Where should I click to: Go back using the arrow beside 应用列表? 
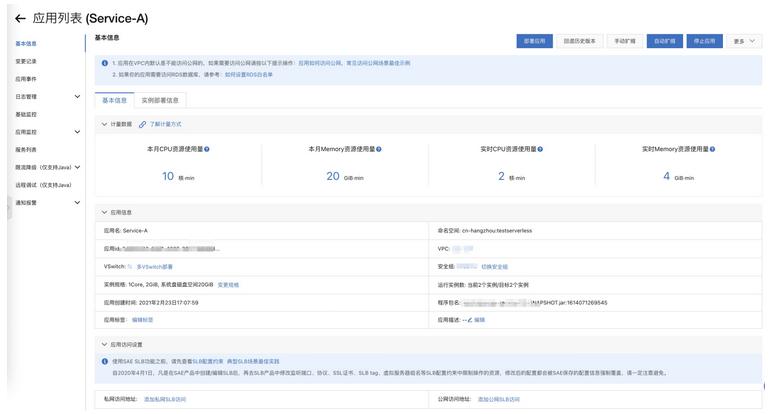(20, 19)
